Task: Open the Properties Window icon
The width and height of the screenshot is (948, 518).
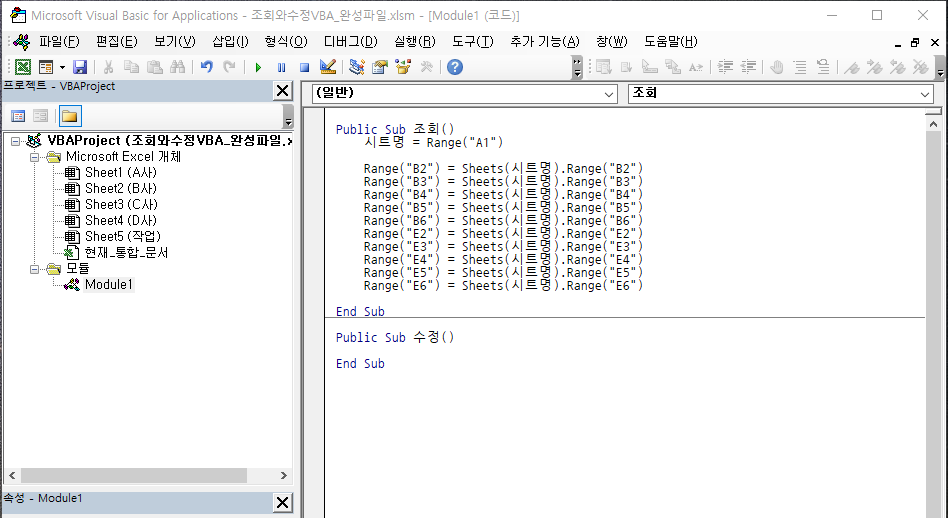Action: pyautogui.click(x=380, y=67)
